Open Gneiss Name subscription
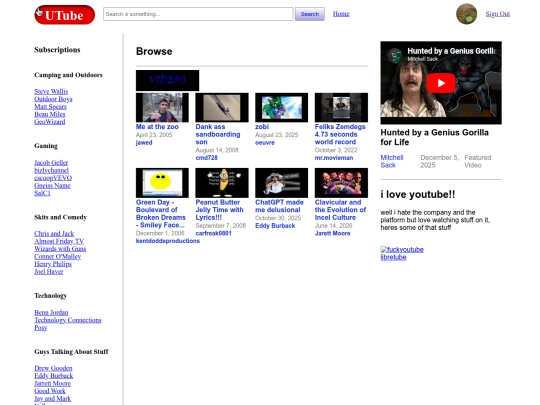540x405 pixels. 52,186
